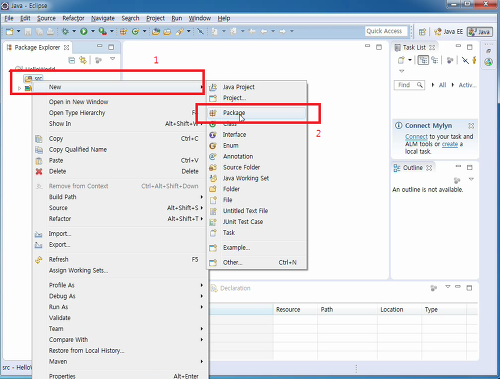Select Java Working Set in New submenu
500x379 pixels.
(x=257, y=178)
